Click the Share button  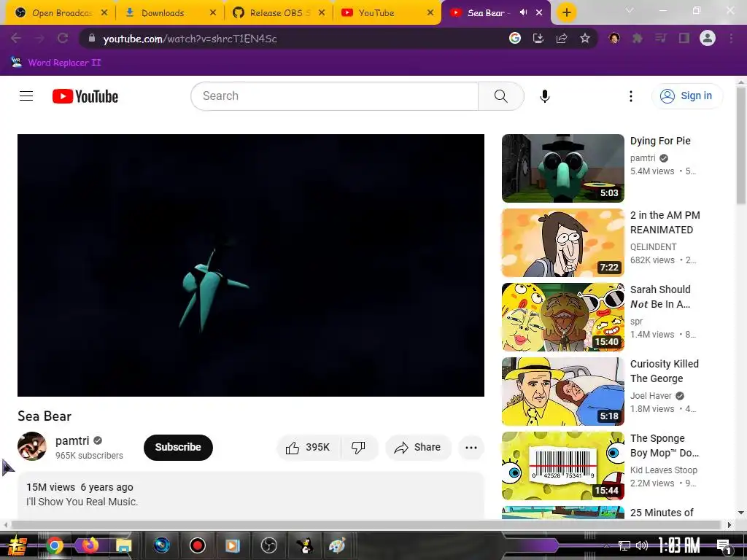coord(417,447)
